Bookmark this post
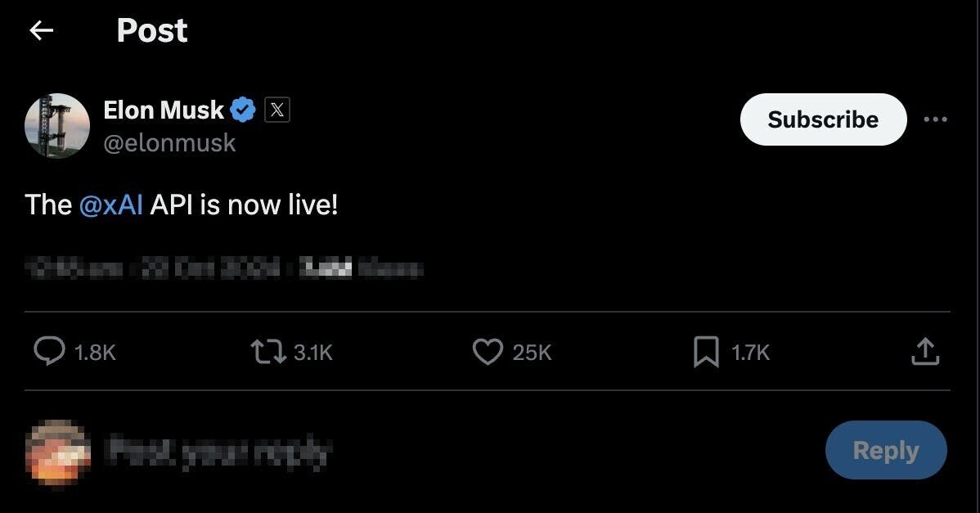Screen dimensions: 980x513 tap(706, 353)
